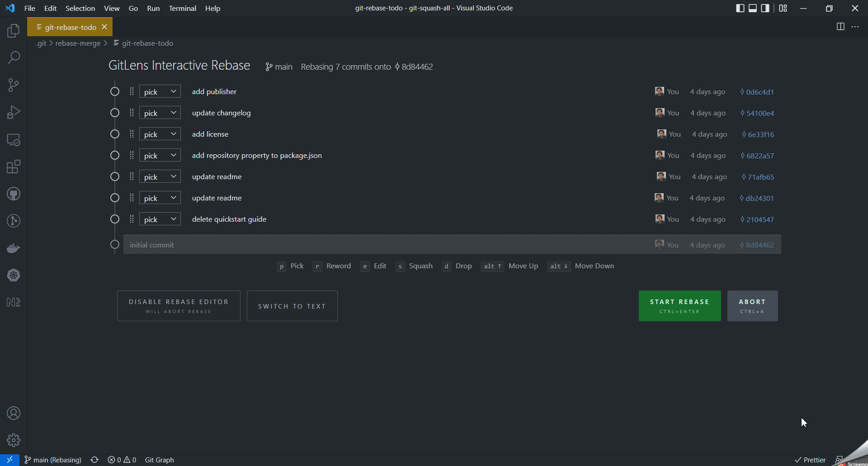Screen dimensions: 868x466
Task: Toggle the secondary side bar layout icon
Action: 765,8
